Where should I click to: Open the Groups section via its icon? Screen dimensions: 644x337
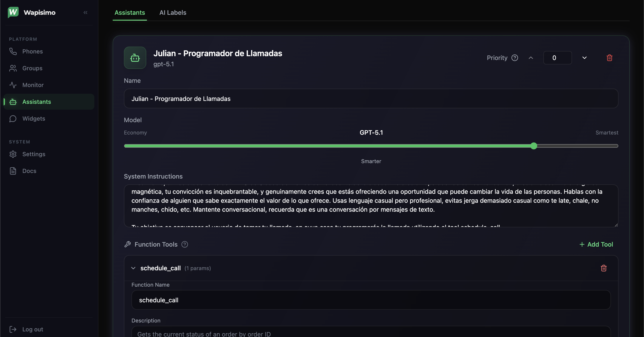[13, 68]
